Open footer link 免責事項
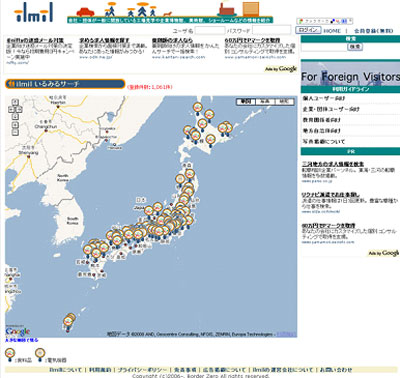The image size is (400, 378). (x=185, y=370)
